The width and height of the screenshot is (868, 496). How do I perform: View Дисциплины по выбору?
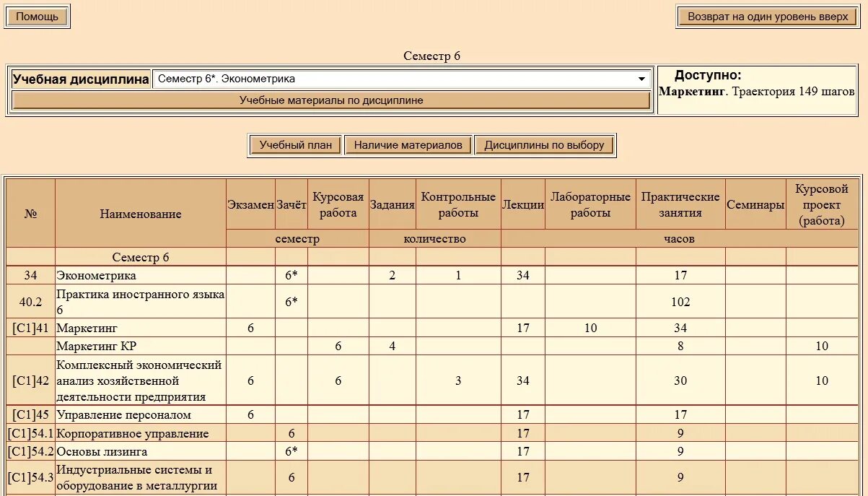point(544,145)
